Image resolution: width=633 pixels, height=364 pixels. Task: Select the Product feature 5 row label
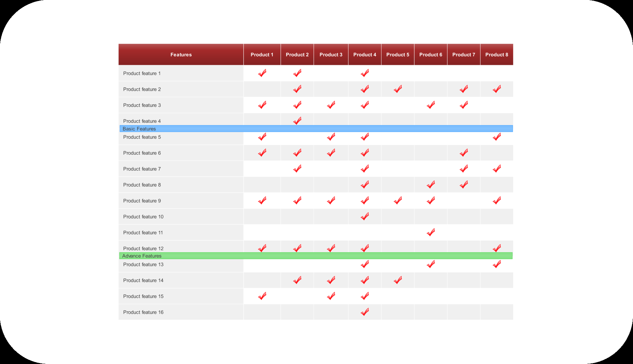[142, 137]
